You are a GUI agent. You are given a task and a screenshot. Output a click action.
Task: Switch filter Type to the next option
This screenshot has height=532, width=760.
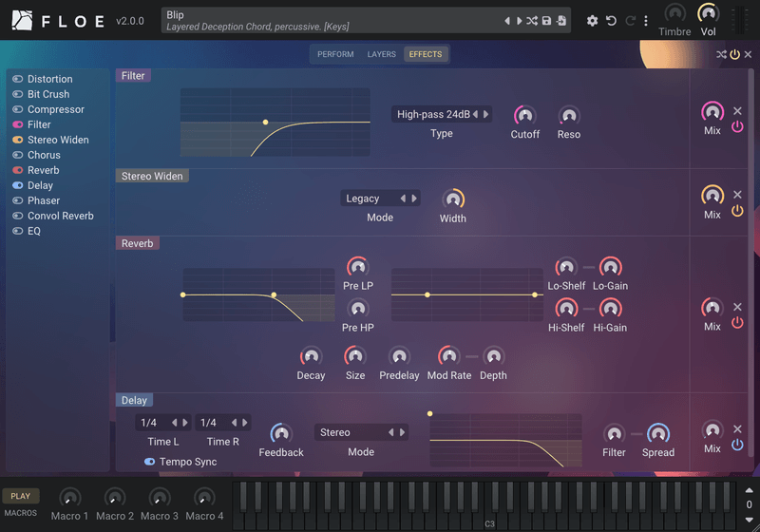tap(485, 114)
